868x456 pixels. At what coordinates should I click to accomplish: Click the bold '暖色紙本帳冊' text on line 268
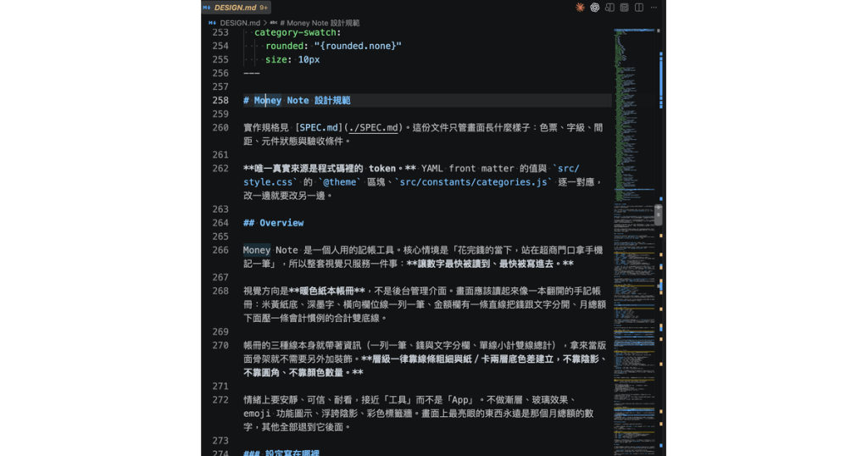pos(327,291)
